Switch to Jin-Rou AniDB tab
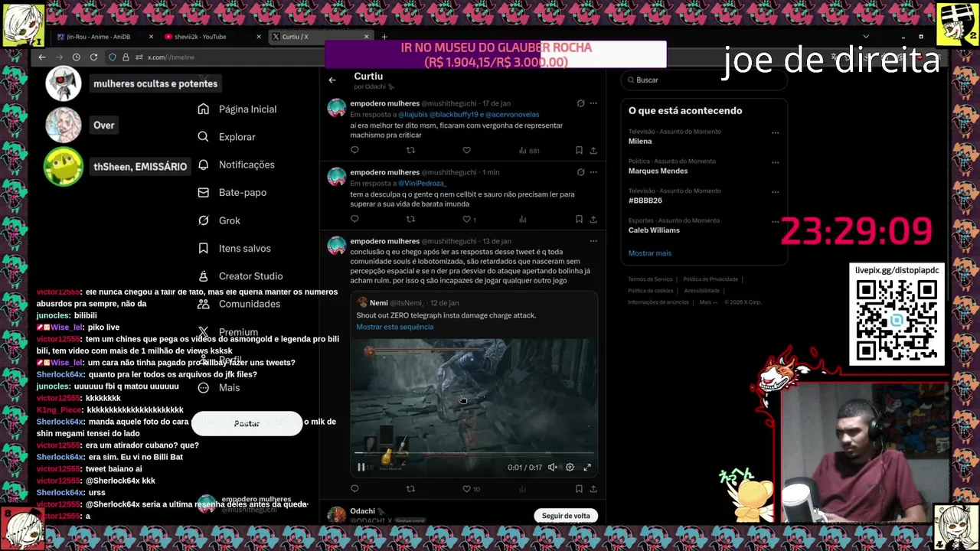This screenshot has height=551, width=980. [x=104, y=37]
